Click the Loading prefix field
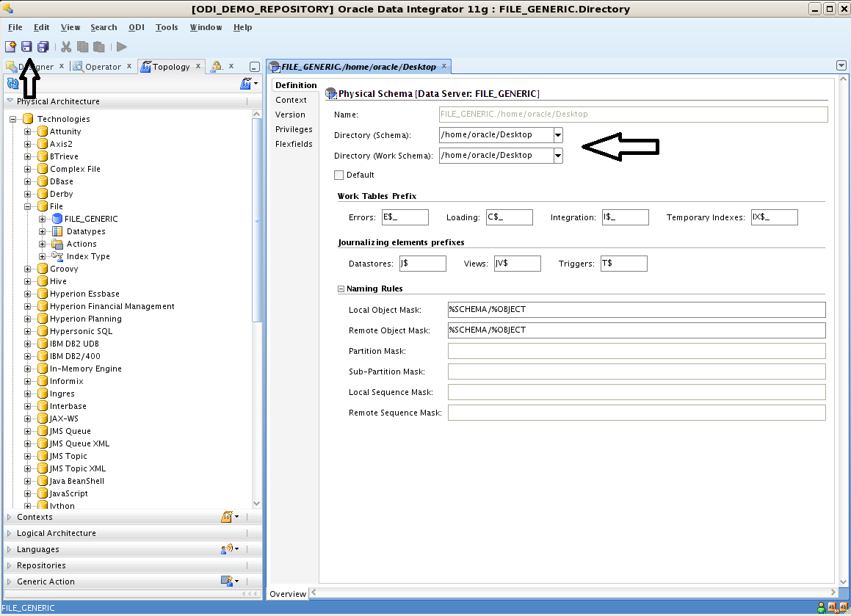This screenshot has height=616, width=851. point(510,217)
